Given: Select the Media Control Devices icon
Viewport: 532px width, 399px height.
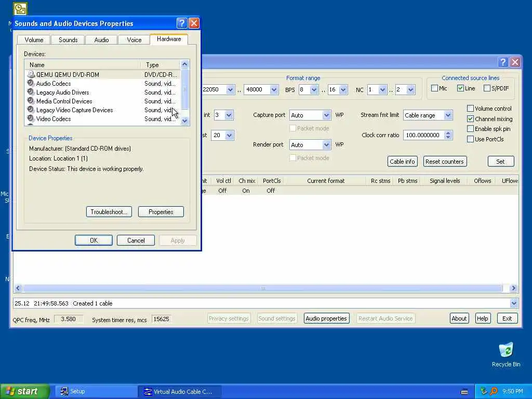Looking at the screenshot, I should pos(31,101).
